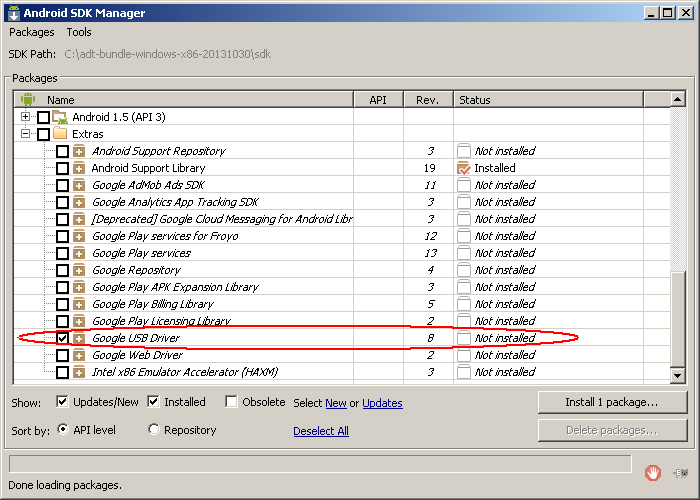Click the package list vertical scrollbar thumb

(678, 319)
